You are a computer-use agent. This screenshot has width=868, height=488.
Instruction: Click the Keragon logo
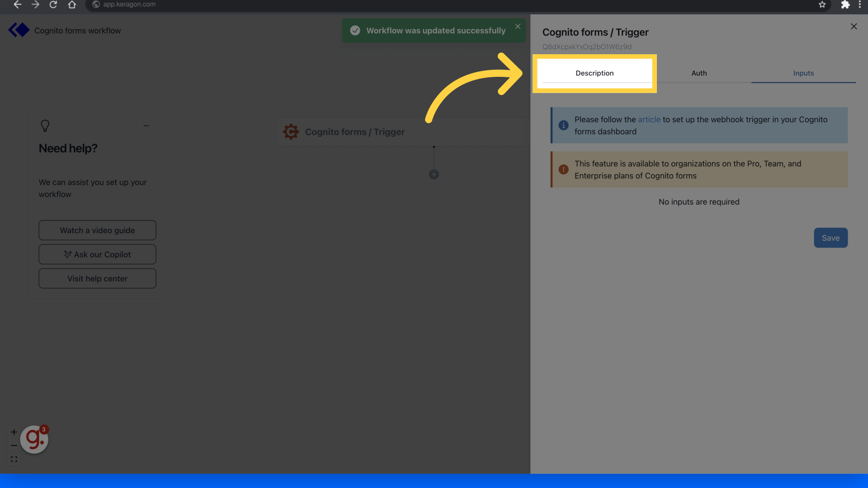coord(19,30)
